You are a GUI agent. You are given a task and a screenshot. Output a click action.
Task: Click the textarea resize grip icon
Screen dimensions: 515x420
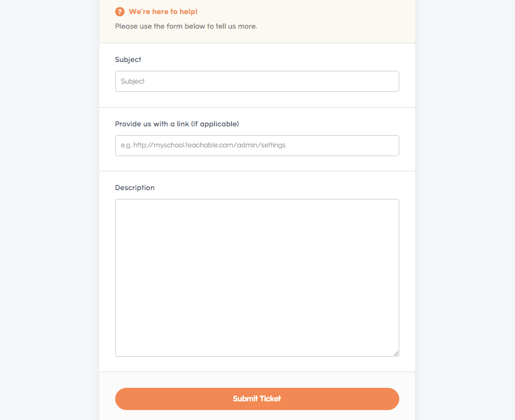[x=396, y=354]
